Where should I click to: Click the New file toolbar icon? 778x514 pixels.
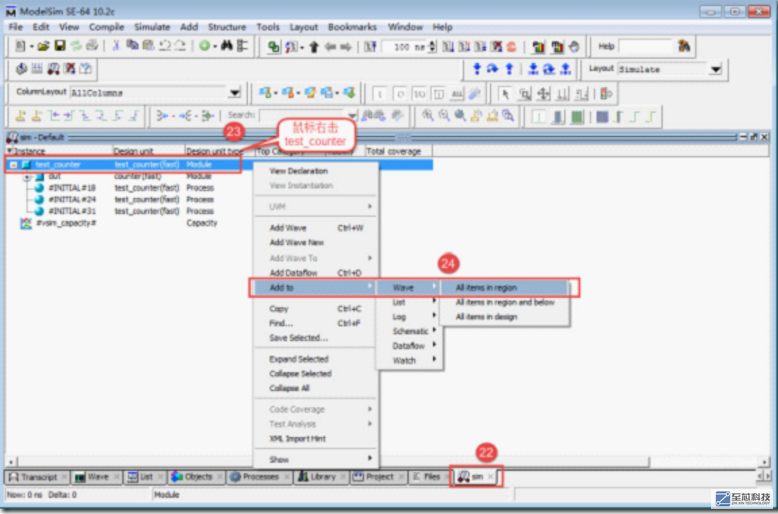(20, 46)
